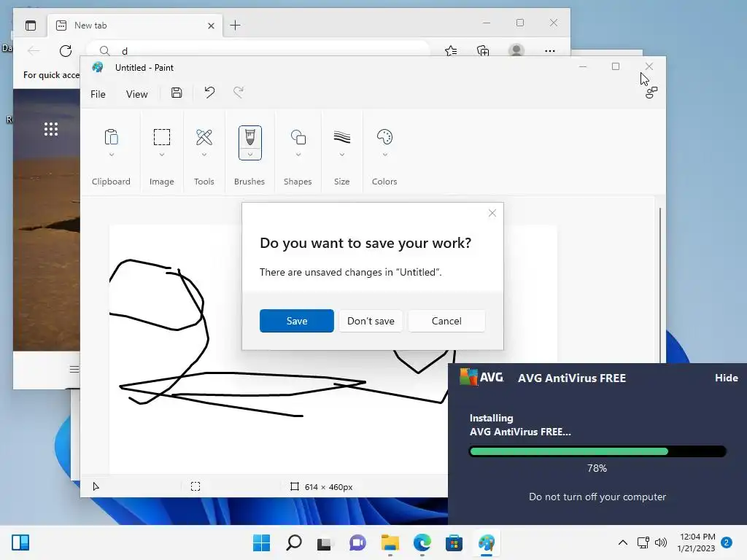Click the Edge page menu lines icon
747x560 pixels.
coord(74,369)
